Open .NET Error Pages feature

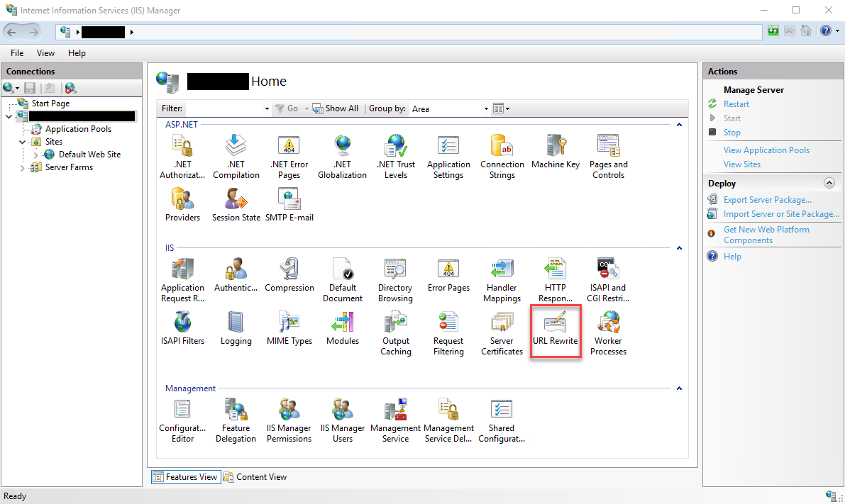pos(289,157)
